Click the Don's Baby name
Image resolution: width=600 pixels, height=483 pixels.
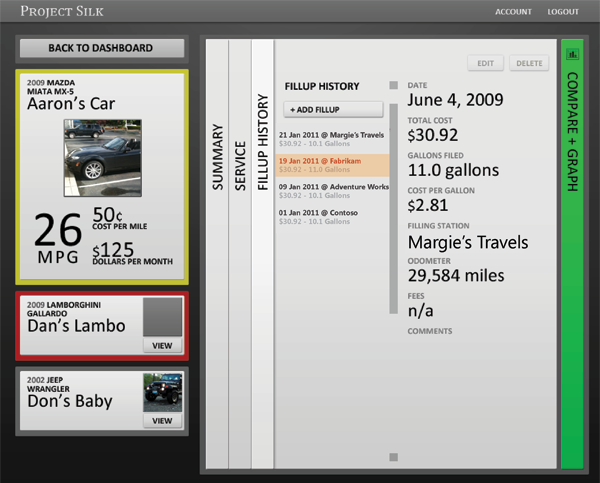click(x=70, y=401)
